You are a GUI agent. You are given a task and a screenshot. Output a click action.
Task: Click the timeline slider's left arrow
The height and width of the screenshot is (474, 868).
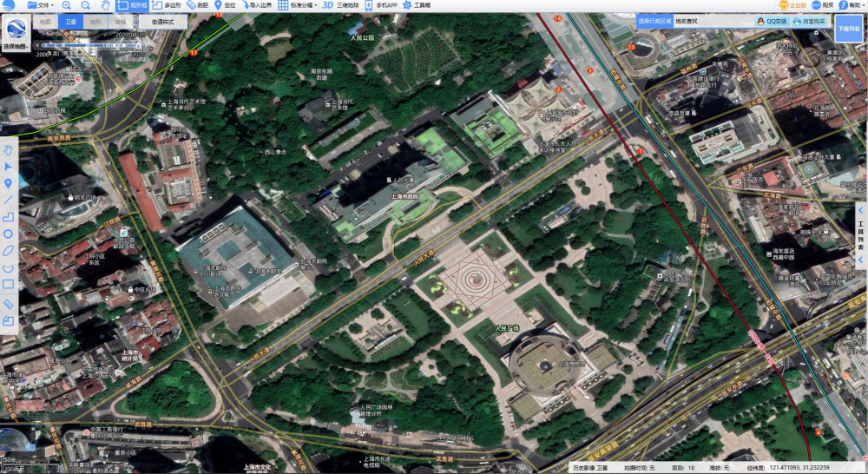pyautogui.click(x=37, y=45)
